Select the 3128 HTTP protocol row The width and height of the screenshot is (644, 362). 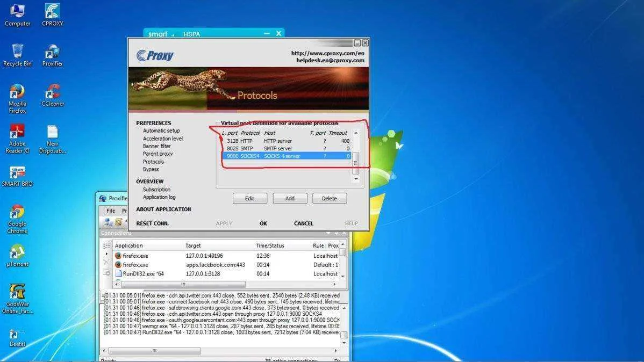tap(287, 141)
